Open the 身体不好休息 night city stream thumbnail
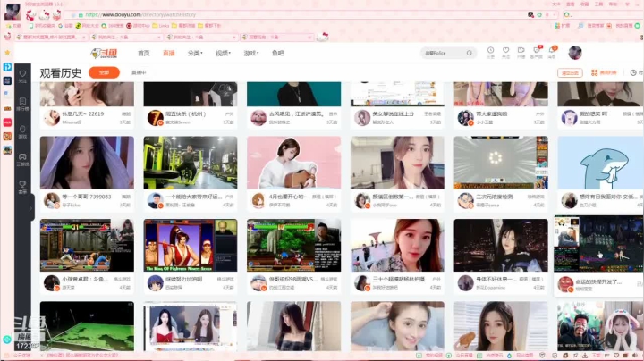 (x=501, y=246)
